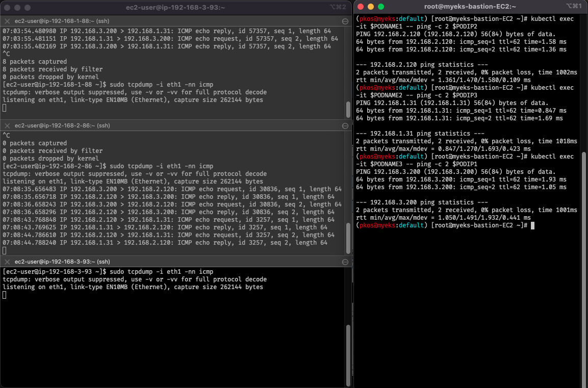588x388 pixels.
Task: Click rtt line with 0.847/1.270/1.693/0.423
Action: coord(443,149)
